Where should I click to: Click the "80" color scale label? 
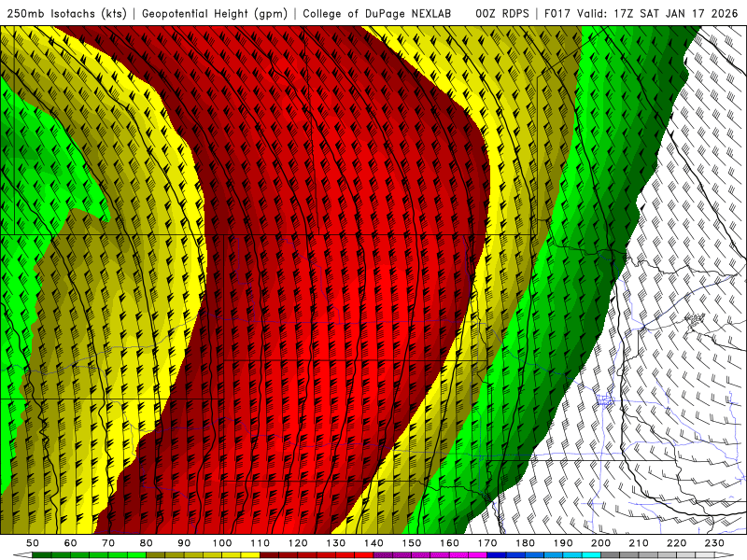tap(147, 543)
